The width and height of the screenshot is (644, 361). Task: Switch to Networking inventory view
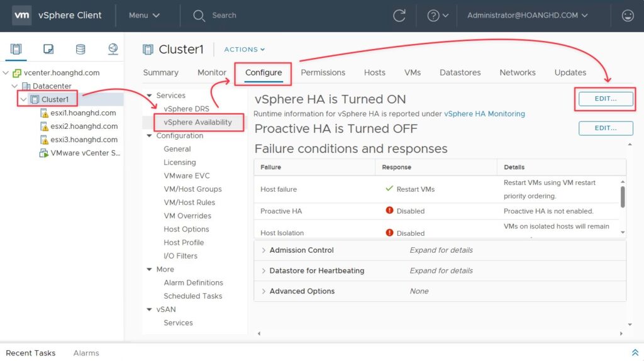tap(113, 49)
